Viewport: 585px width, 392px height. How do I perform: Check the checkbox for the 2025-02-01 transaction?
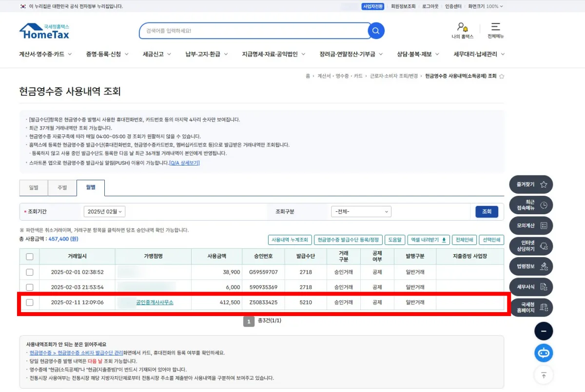point(29,272)
